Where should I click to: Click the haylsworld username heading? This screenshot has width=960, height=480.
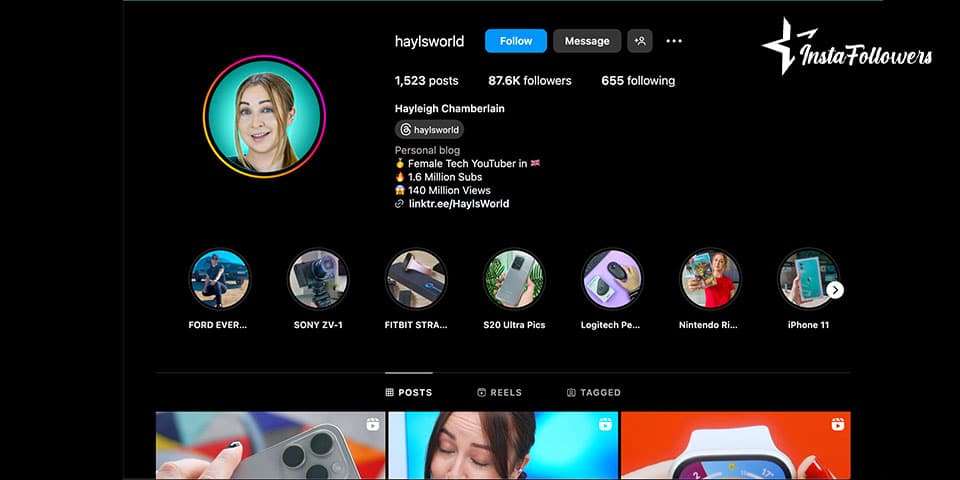click(429, 41)
